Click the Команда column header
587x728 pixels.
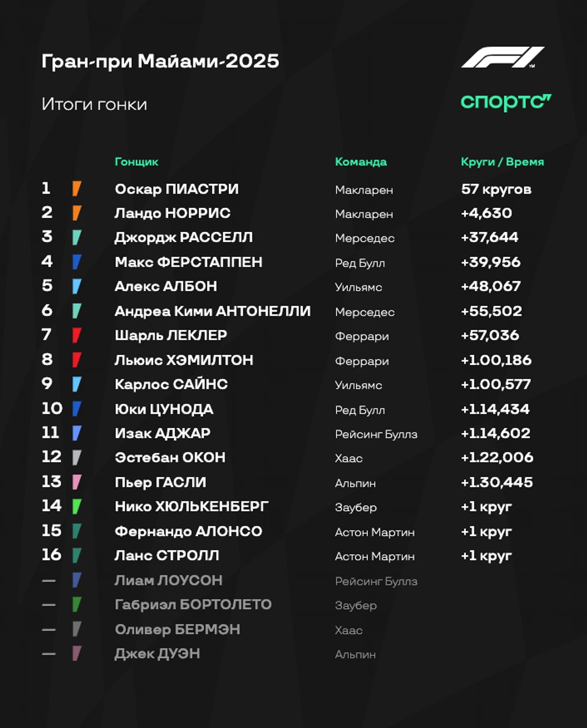point(361,162)
